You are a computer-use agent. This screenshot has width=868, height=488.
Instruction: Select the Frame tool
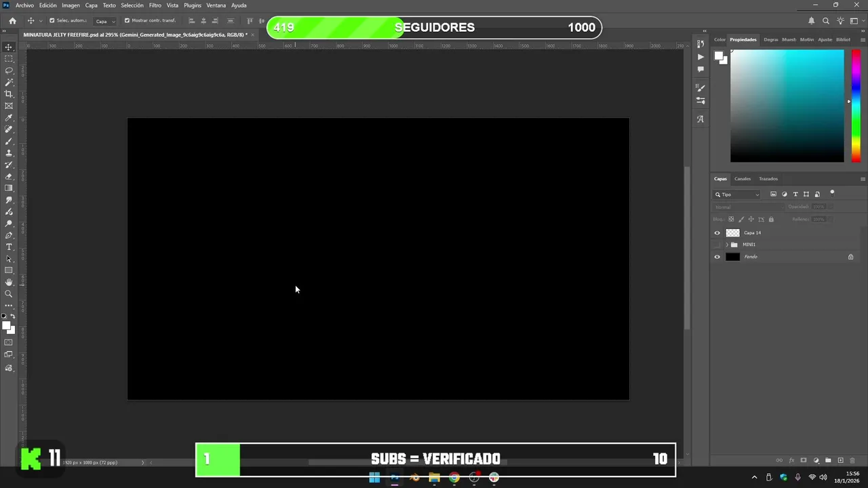9,106
